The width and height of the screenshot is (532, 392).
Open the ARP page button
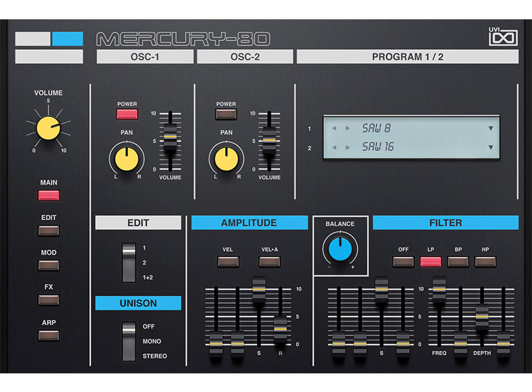click(x=49, y=336)
